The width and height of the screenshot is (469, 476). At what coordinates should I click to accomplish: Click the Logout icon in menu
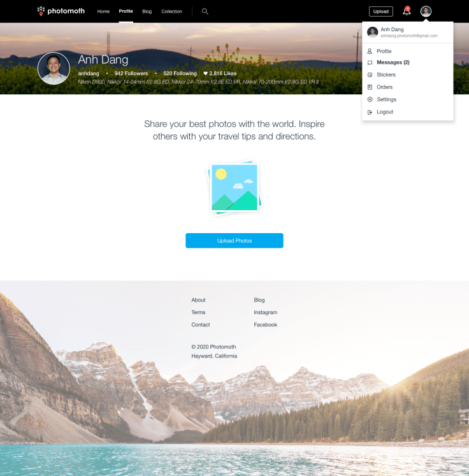(370, 112)
